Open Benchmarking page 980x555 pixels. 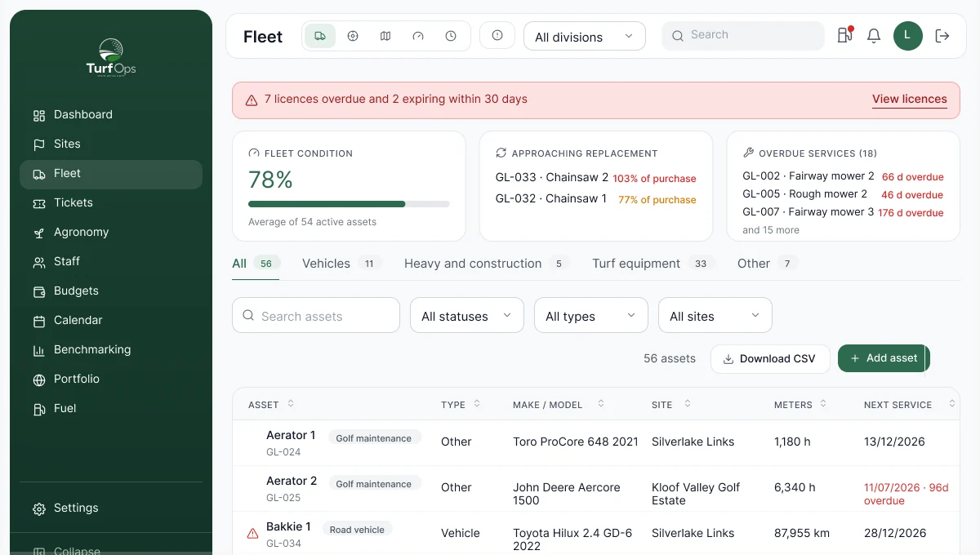[111, 349]
